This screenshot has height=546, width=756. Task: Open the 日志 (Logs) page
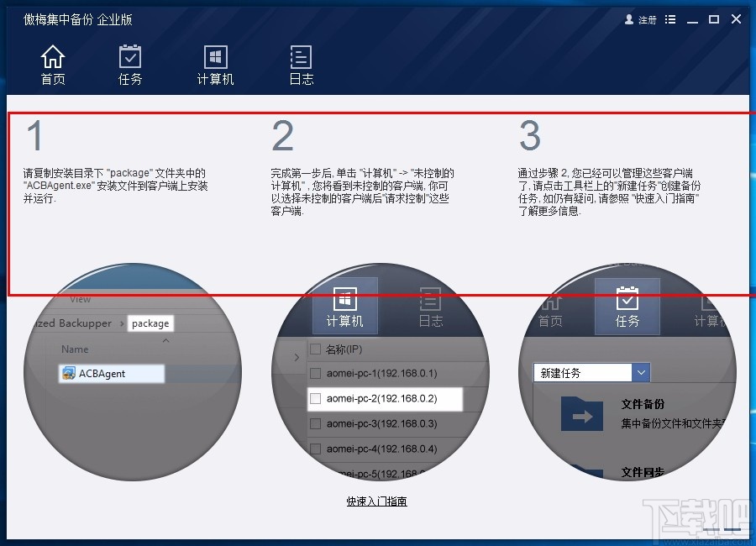click(x=300, y=65)
